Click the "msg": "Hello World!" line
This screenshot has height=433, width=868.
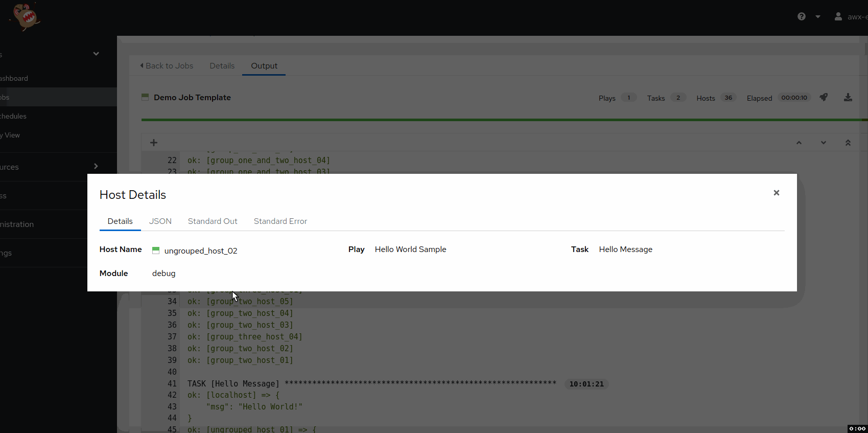254,407
